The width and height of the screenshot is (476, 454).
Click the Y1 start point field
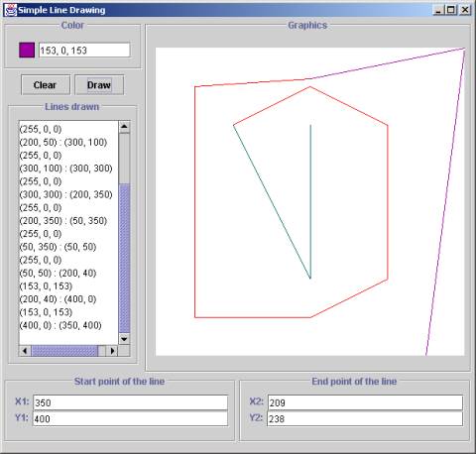(131, 418)
